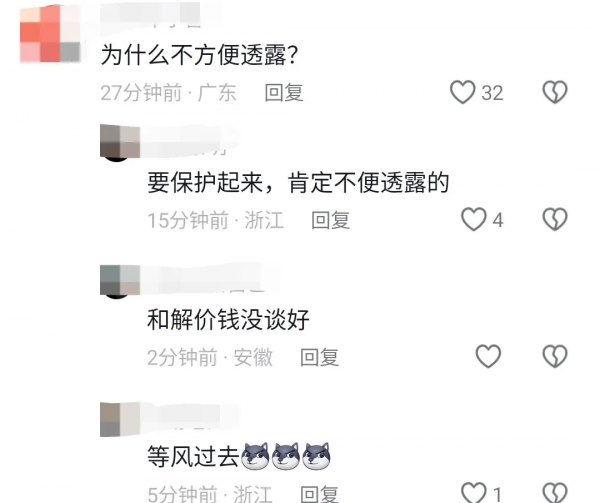
Task: Reply to the 广东 commenter
Action: tap(284, 93)
